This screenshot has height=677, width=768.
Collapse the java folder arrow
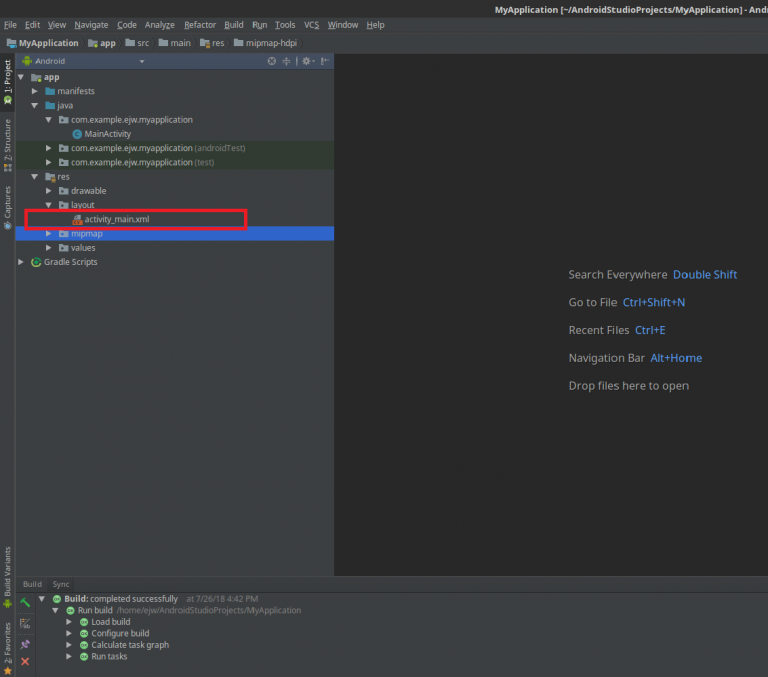pyautogui.click(x=35, y=105)
